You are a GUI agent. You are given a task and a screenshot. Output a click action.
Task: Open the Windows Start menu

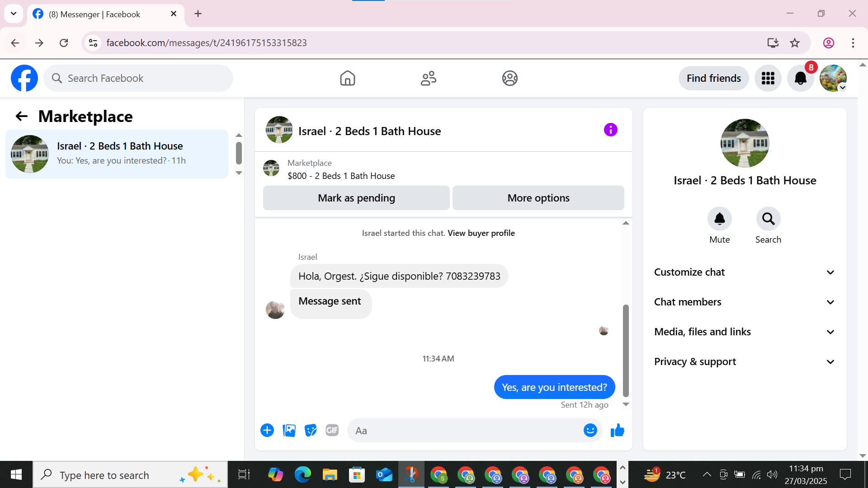(16, 475)
